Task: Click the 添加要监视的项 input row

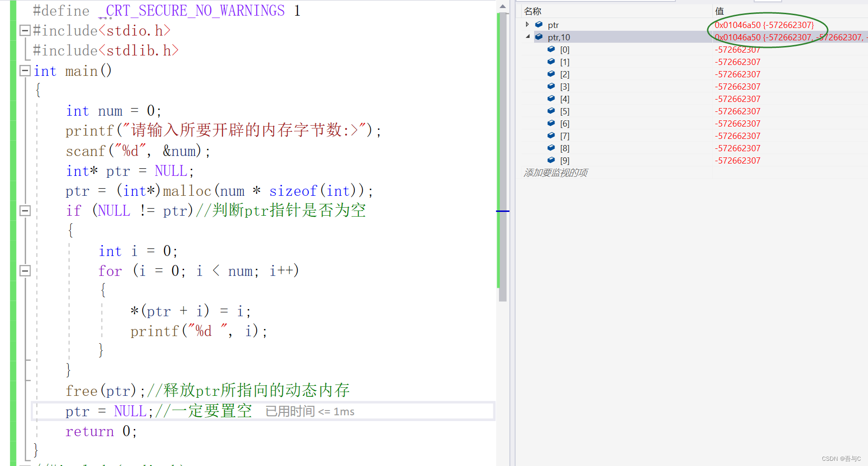Action: [x=695, y=173]
